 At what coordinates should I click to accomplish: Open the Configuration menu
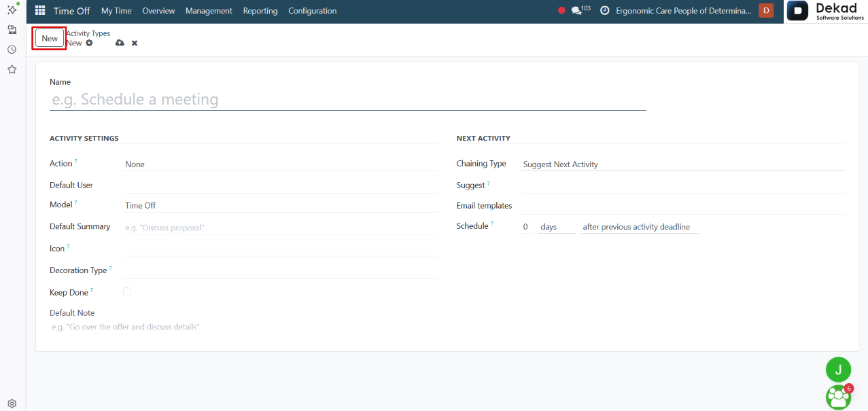pos(312,11)
